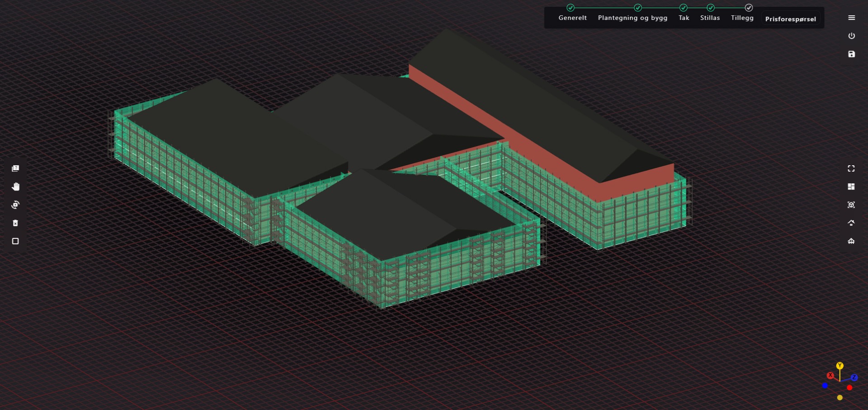Screen dimensions: 868x410
Task: Open the hamburger menu
Action: pos(851,18)
